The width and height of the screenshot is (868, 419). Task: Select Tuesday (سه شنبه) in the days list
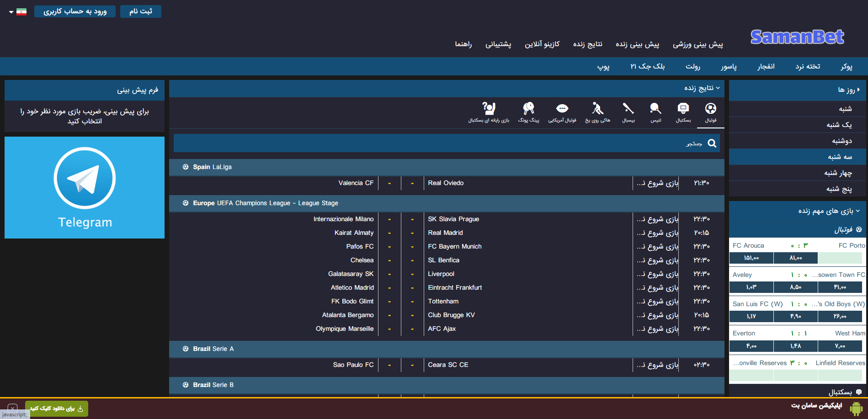pyautogui.click(x=840, y=157)
